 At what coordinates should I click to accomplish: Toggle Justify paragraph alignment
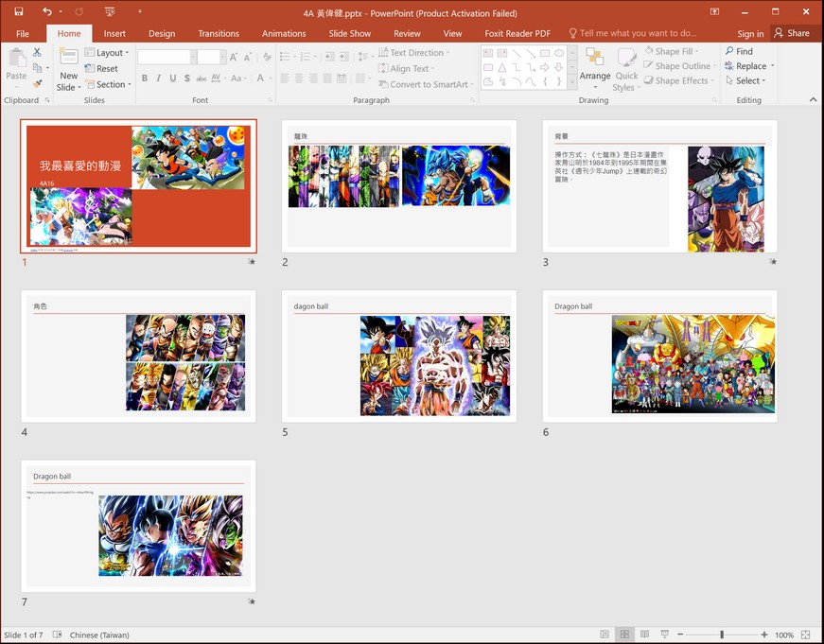[327, 78]
